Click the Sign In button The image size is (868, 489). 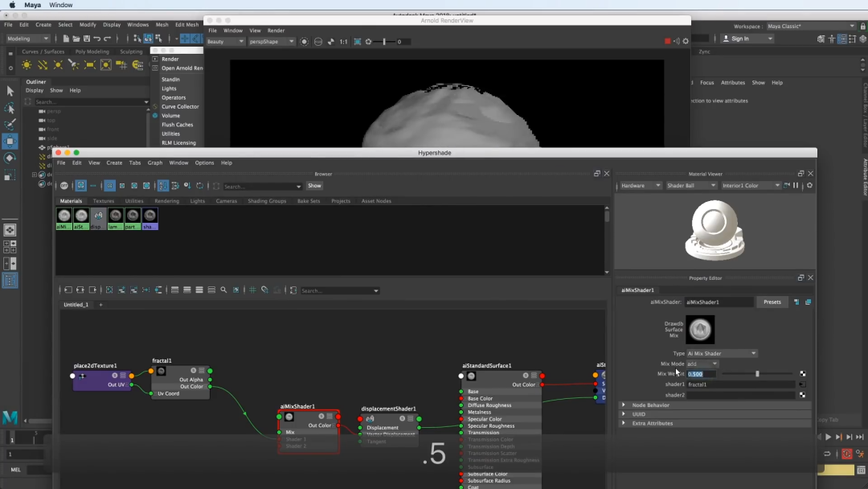click(x=747, y=39)
